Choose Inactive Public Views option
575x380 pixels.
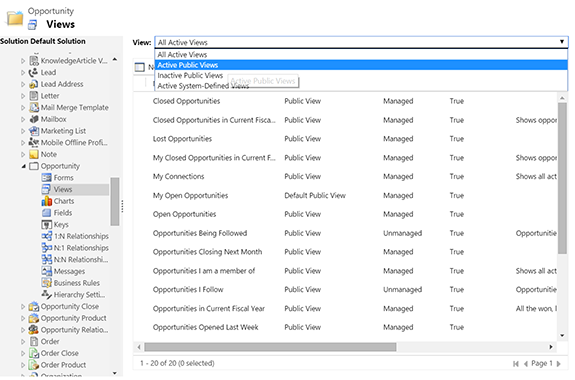click(361, 75)
